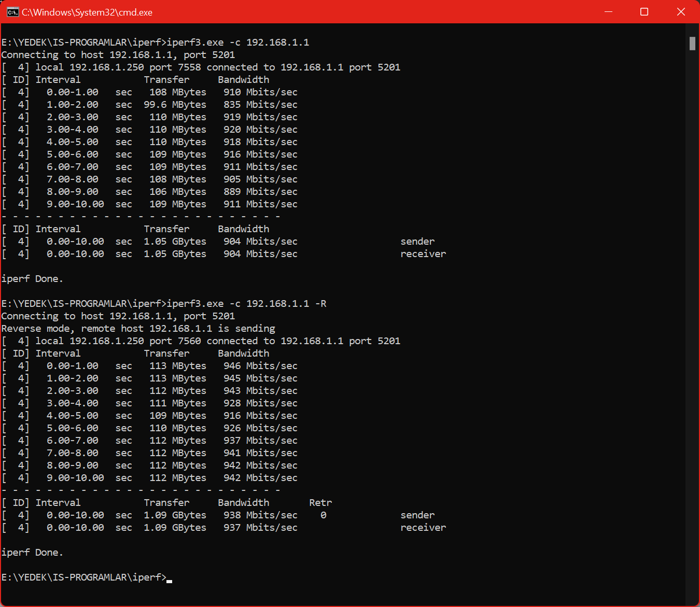Click the '937 Mbits/sec' value in 6.00-7.00 row
The image size is (700, 607).
(x=261, y=441)
